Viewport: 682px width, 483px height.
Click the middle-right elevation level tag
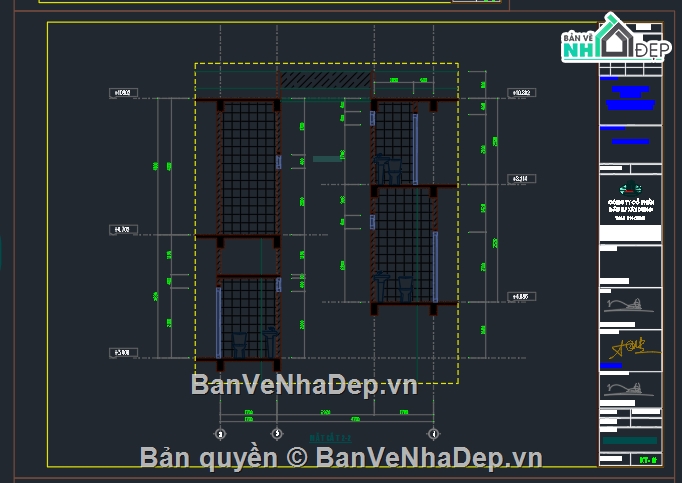pyautogui.click(x=522, y=178)
